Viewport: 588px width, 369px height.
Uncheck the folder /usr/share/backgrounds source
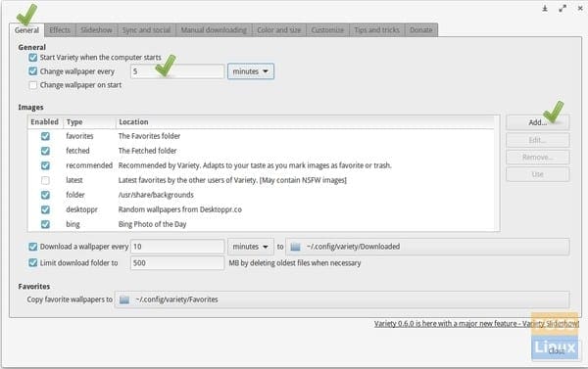click(45, 195)
